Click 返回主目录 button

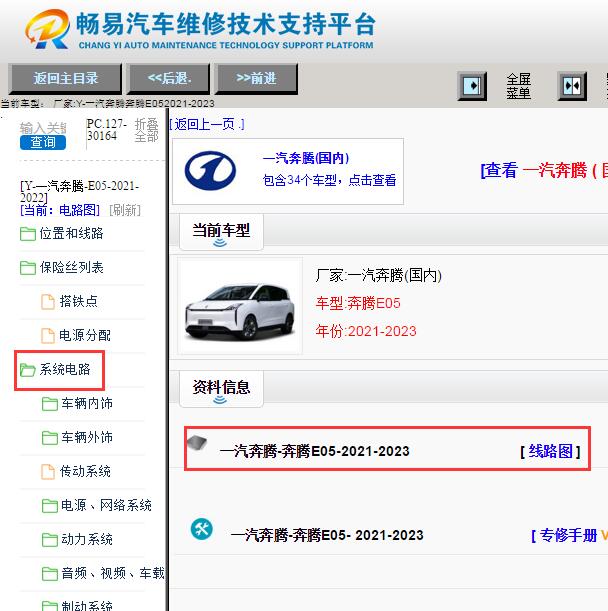(x=65, y=79)
